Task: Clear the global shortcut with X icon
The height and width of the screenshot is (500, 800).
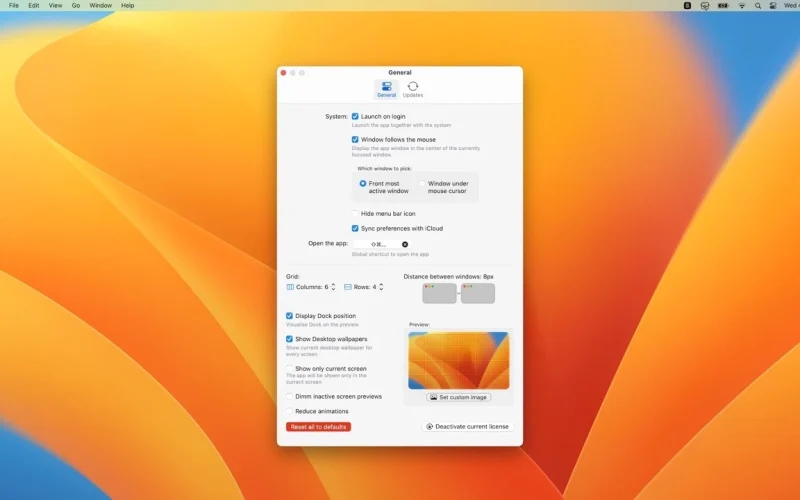Action: click(x=405, y=244)
